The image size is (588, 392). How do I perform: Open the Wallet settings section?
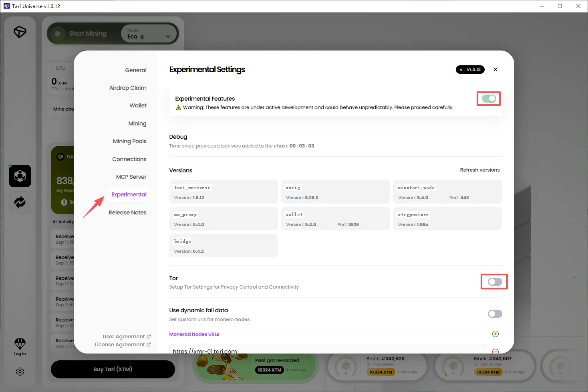click(138, 105)
